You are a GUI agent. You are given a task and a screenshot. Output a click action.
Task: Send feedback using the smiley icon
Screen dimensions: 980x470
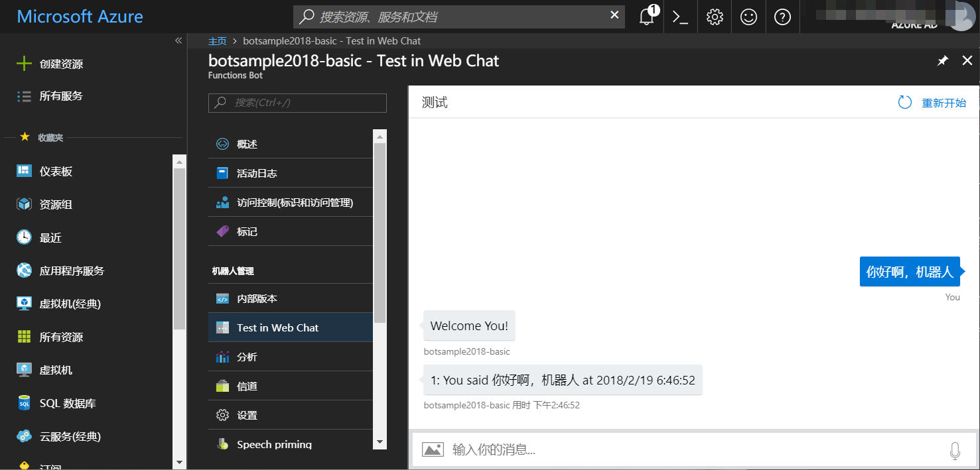[x=748, y=17]
